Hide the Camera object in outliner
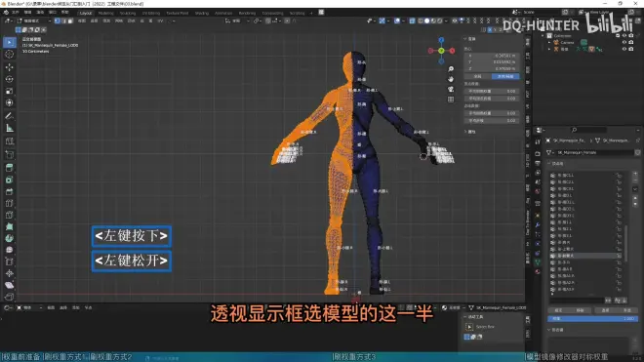 tap(624, 42)
